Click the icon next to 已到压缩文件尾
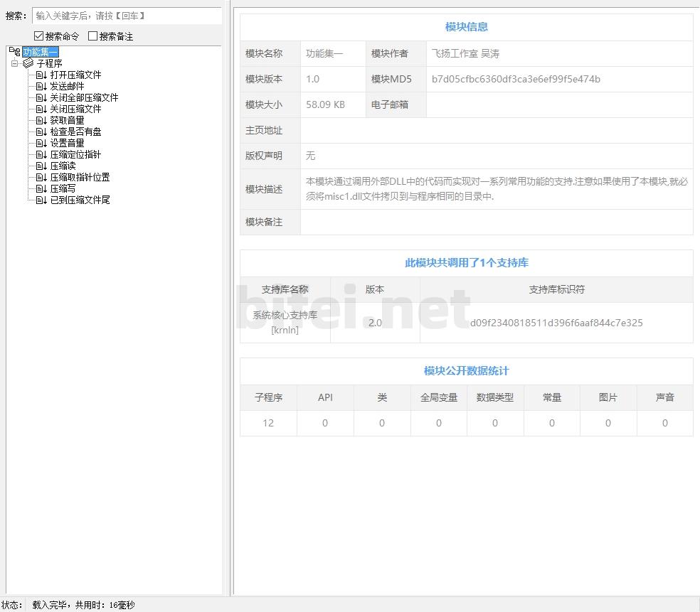This screenshot has width=700, height=612. click(41, 200)
